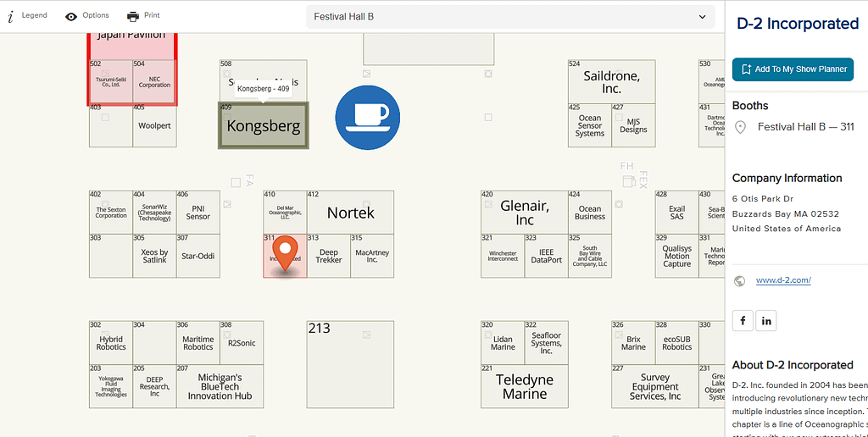The height and width of the screenshot is (437, 868).
Task: Select the Maritime Robotics booth 306
Action: coord(198,343)
